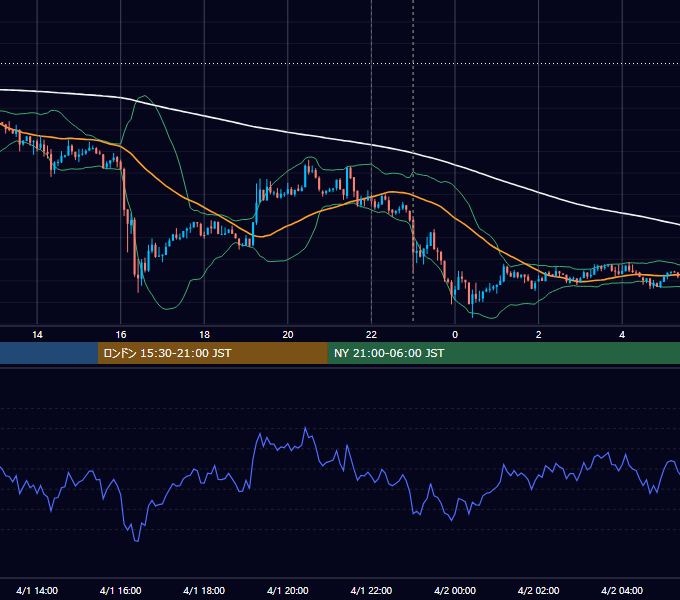Image resolution: width=680 pixels, height=600 pixels.
Task: Click the 4/2 00:00 date label
Action: [455, 591]
